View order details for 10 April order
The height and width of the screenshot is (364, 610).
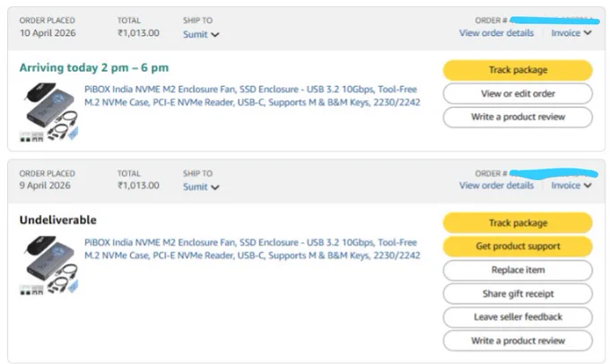pos(496,33)
